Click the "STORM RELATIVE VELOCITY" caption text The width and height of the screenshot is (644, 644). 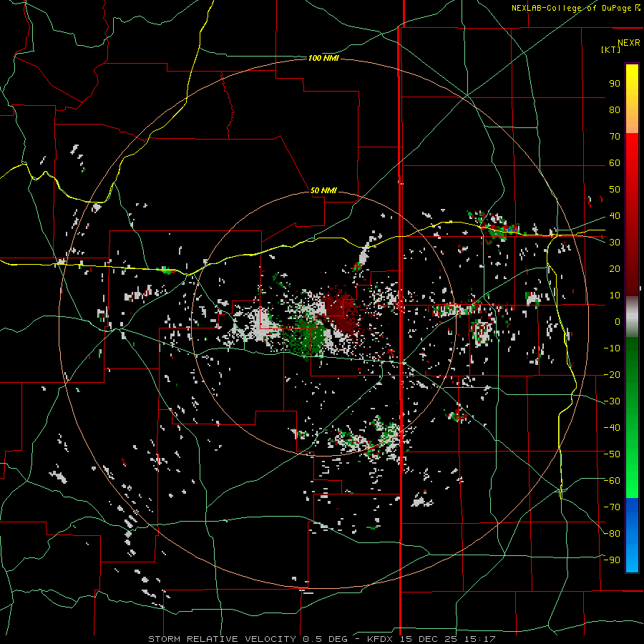point(222,639)
